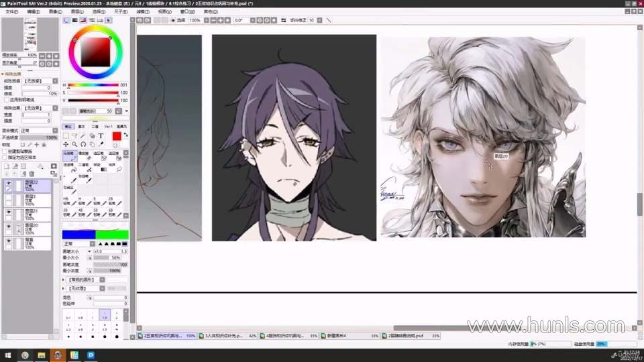Open the RGB slider panel icon

[x=74, y=20]
